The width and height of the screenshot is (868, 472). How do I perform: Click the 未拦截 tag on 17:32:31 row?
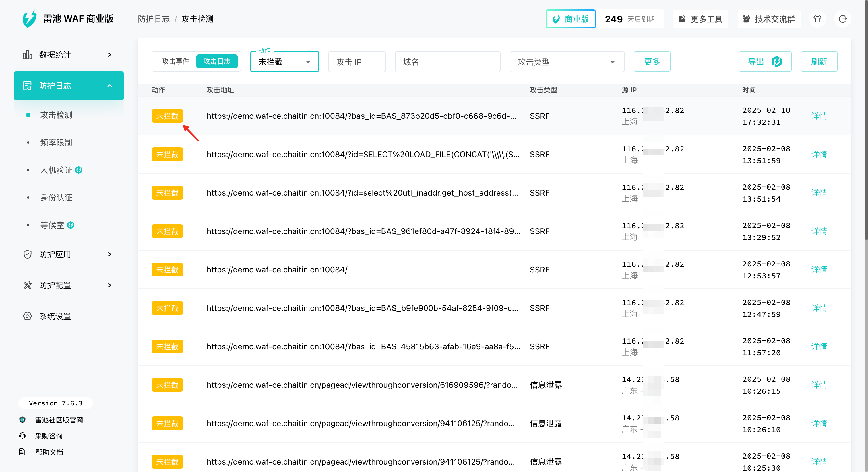pos(167,116)
